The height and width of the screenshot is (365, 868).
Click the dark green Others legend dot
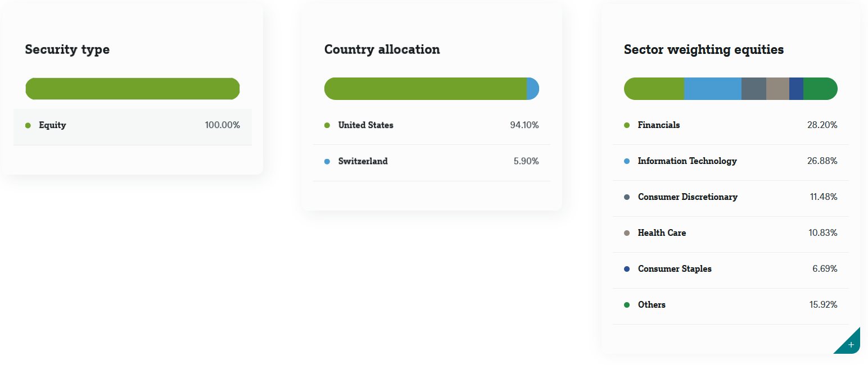(627, 305)
